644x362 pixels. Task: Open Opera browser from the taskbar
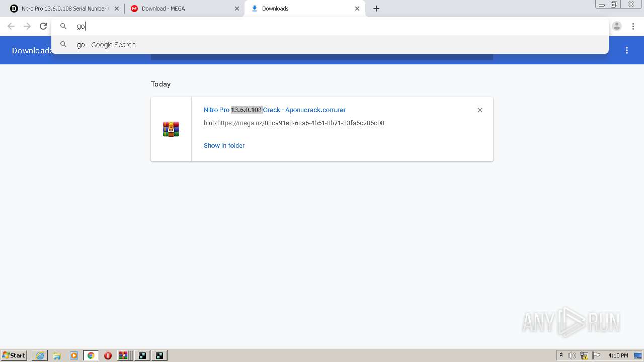tap(108, 355)
